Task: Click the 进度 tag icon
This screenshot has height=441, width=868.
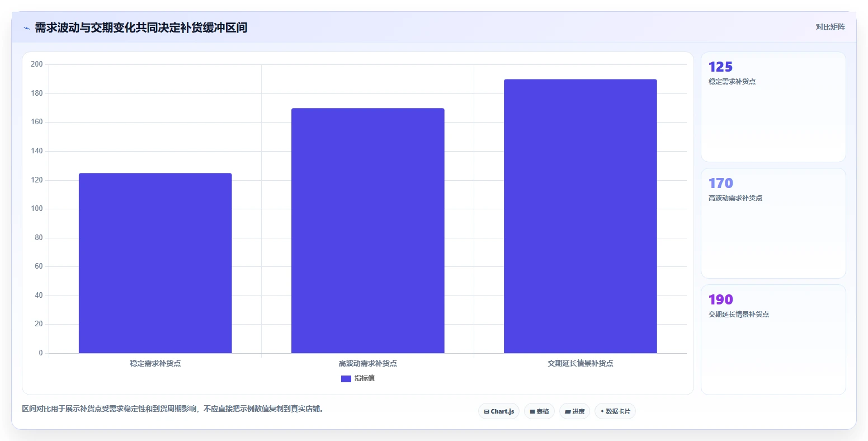Action: click(x=568, y=411)
